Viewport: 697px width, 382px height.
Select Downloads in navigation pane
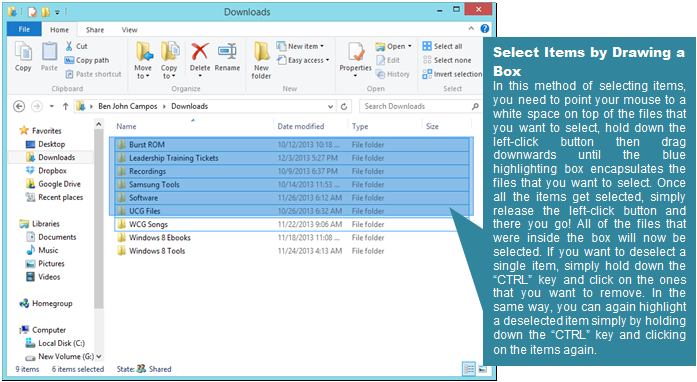pos(56,157)
